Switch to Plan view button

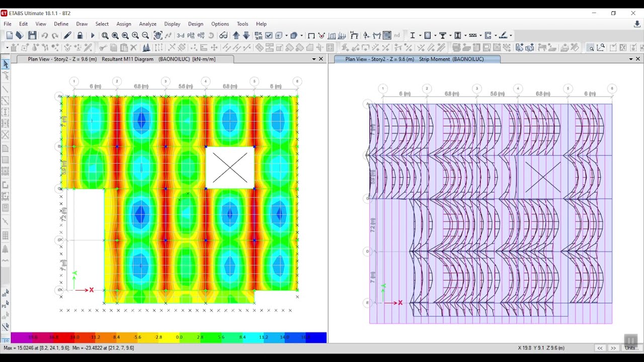pos(191,35)
